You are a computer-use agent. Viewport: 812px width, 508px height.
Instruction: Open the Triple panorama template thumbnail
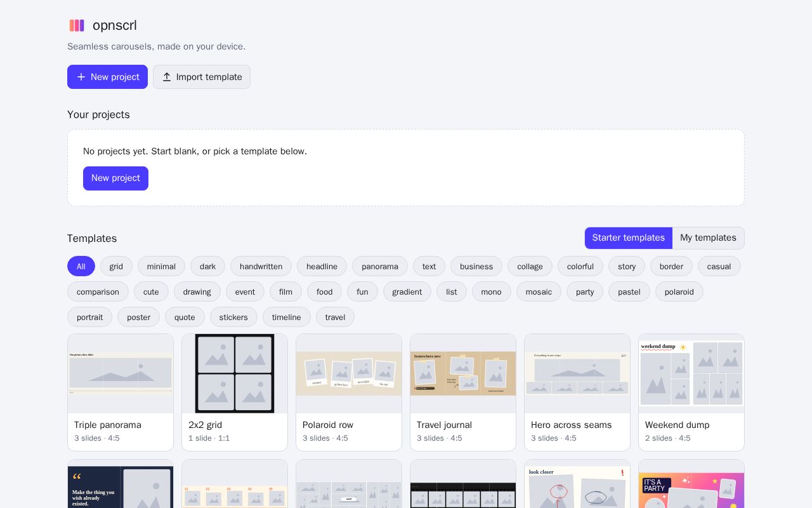[x=121, y=373]
